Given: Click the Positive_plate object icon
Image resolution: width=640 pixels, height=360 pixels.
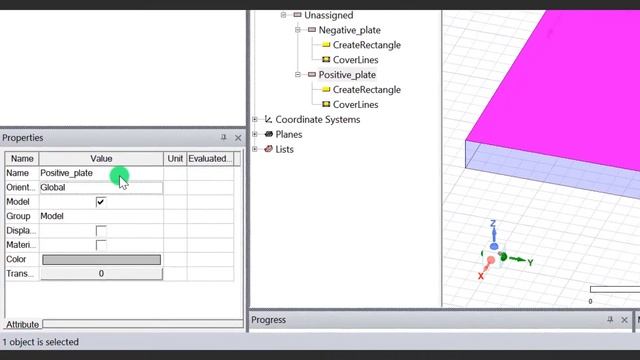Looking at the screenshot, I should [312, 75].
